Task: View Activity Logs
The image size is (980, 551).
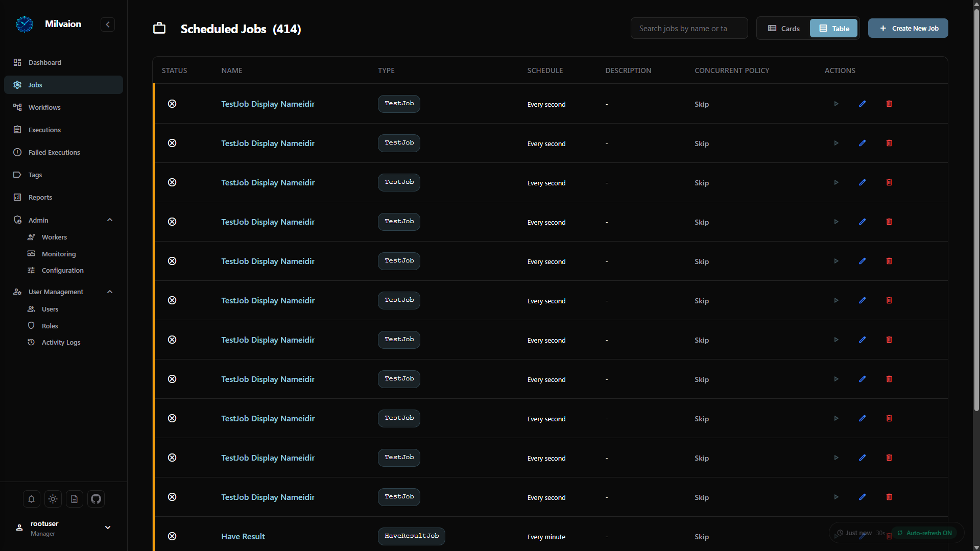Action: click(61, 342)
